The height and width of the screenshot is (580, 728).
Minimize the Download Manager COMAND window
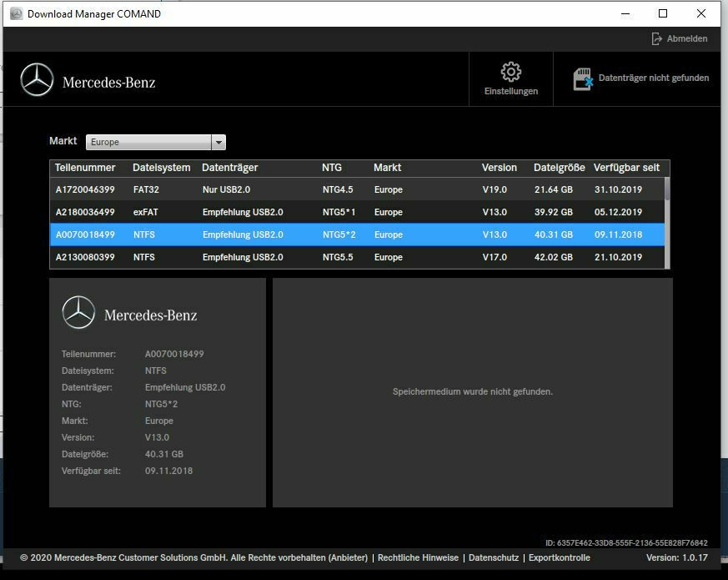tap(625, 14)
